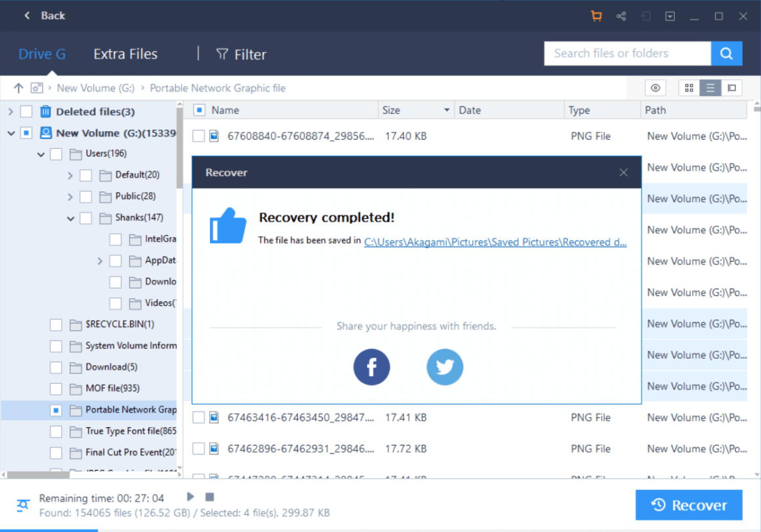Toggle the select-all checkbox beside Name
761x532 pixels.
click(x=199, y=110)
